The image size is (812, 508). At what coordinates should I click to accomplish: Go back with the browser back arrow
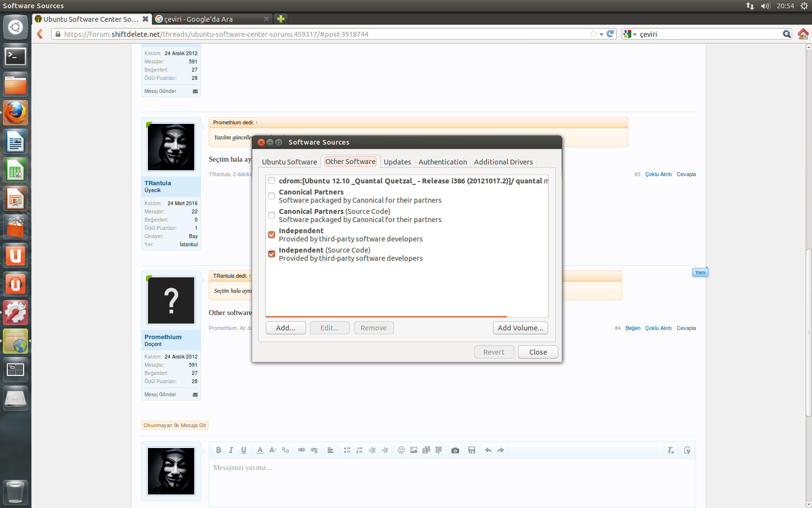(x=40, y=34)
